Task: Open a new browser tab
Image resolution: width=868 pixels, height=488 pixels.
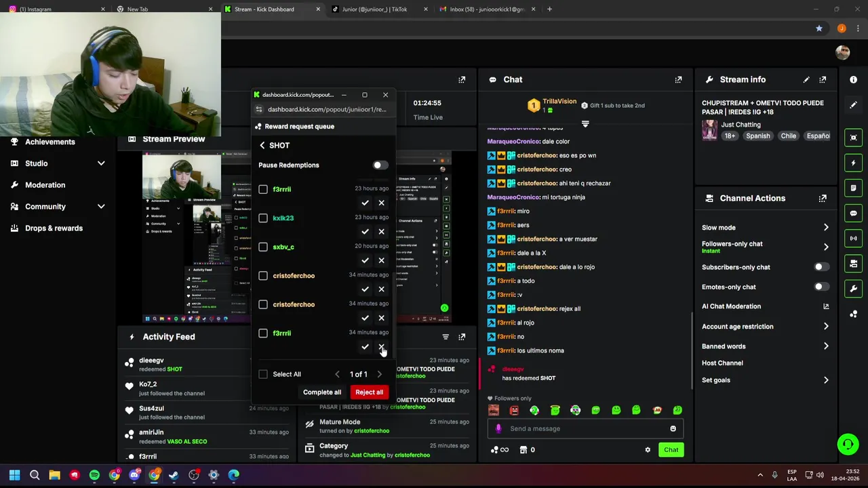Action: (x=549, y=9)
